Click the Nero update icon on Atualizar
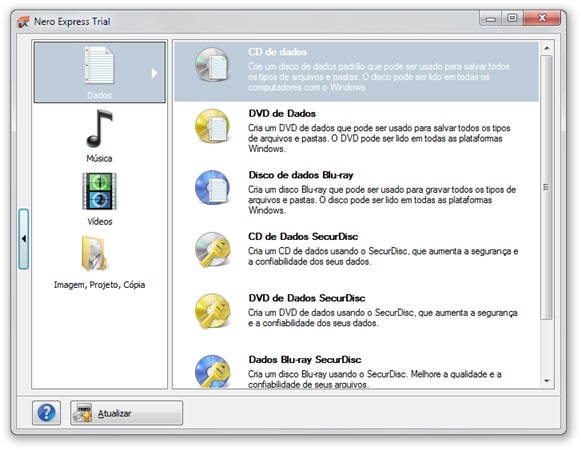The height and width of the screenshot is (450, 581). click(x=83, y=413)
